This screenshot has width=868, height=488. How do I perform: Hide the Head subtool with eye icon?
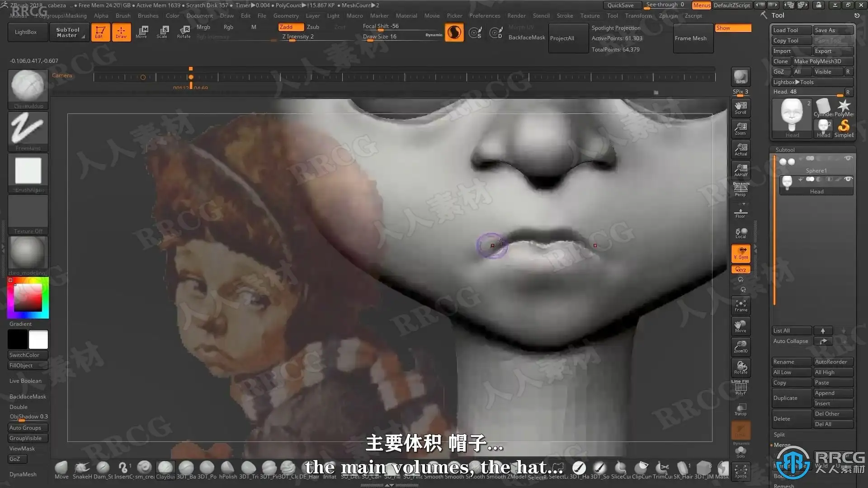pos(848,179)
